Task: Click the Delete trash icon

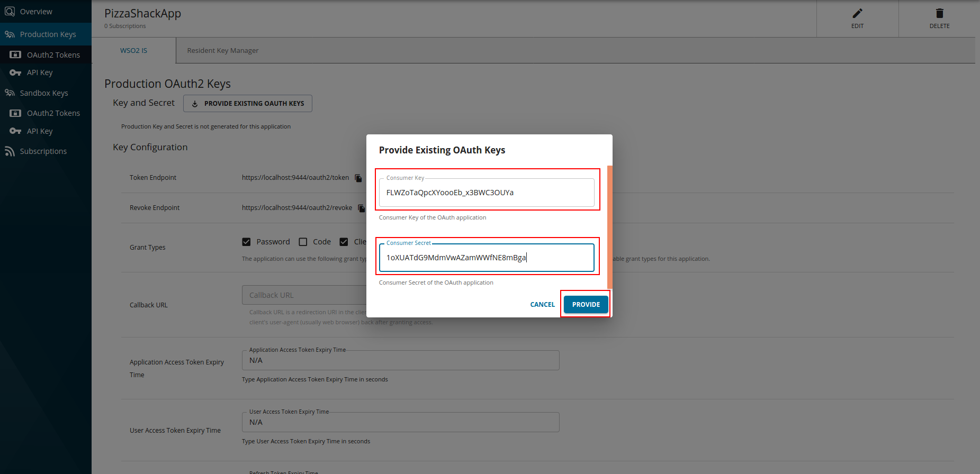Action: [x=939, y=14]
